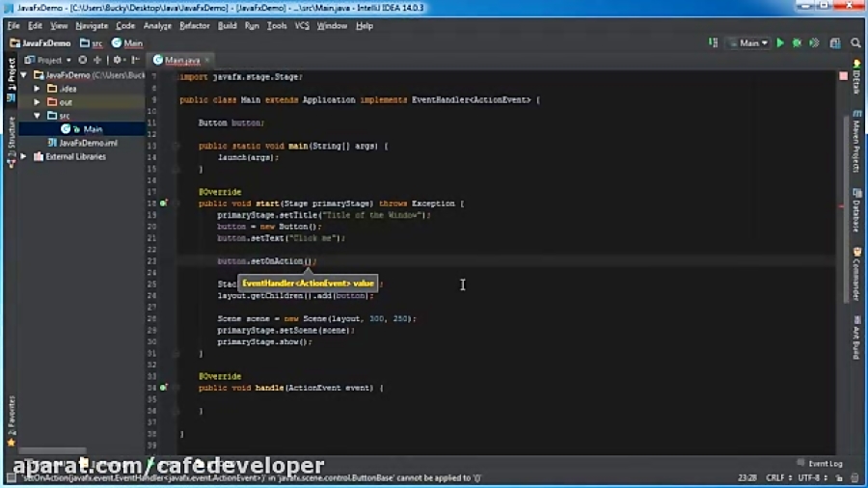Open the Code menu
868x488 pixels.
(x=125, y=25)
